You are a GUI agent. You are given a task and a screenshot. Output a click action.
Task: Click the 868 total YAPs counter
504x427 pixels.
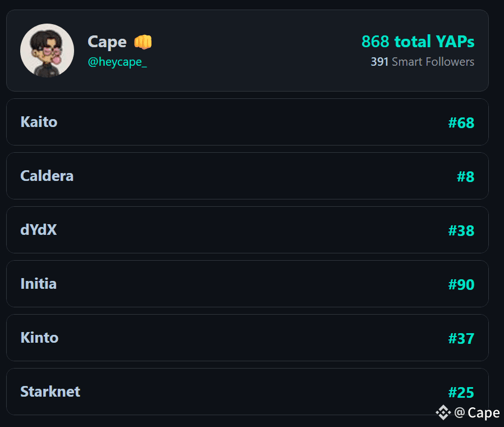418,41
